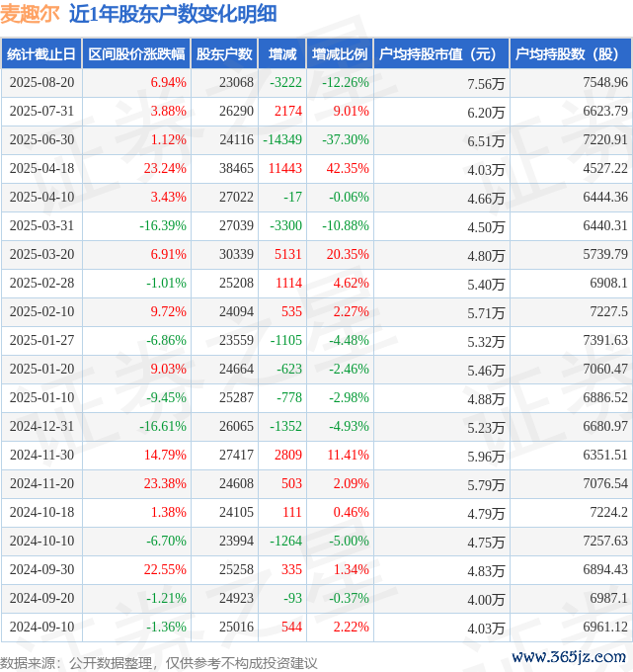Click the 股东户数 column header
The width and height of the screenshot is (633, 672).
click(x=224, y=54)
